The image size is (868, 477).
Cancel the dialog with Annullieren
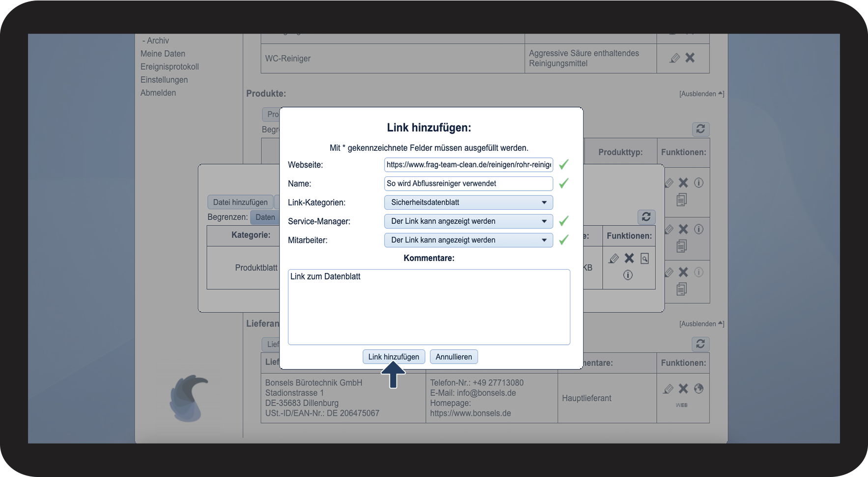[x=454, y=357]
